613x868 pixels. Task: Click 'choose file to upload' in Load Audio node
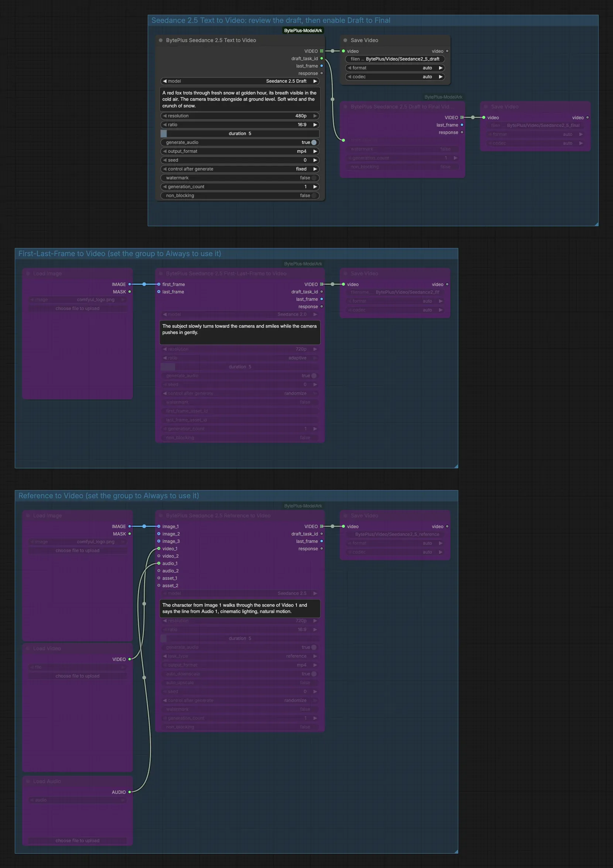click(x=78, y=840)
